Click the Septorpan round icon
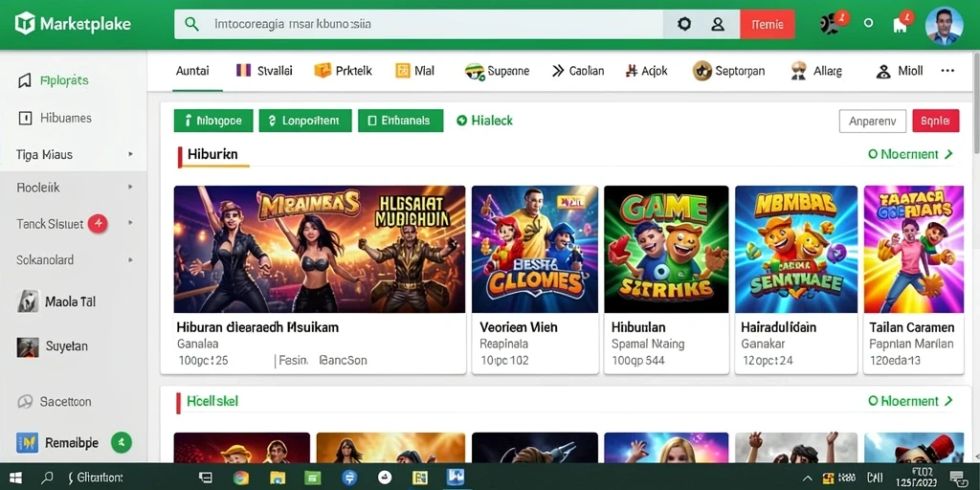 pyautogui.click(x=702, y=71)
